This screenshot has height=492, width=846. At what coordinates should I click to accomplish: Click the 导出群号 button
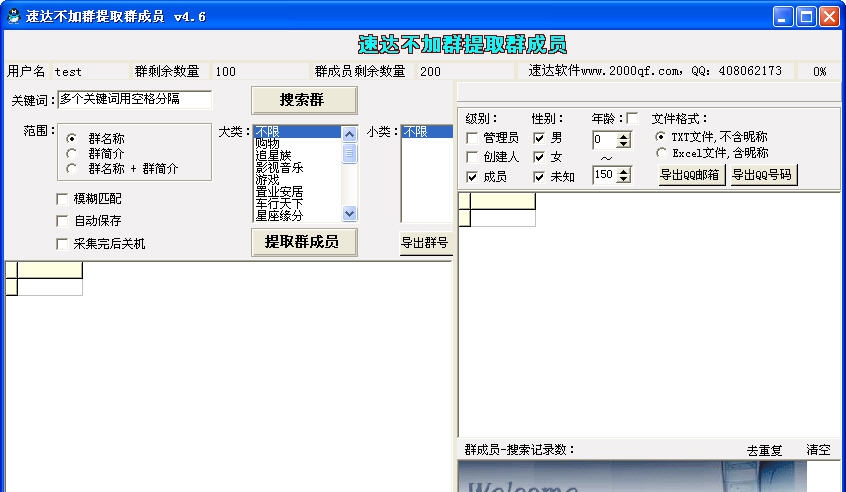click(x=425, y=243)
